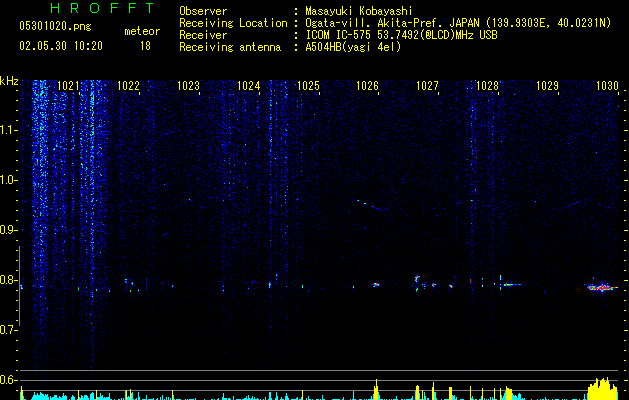Select the filename 05301020.png
The image size is (629, 400).
[55, 27]
